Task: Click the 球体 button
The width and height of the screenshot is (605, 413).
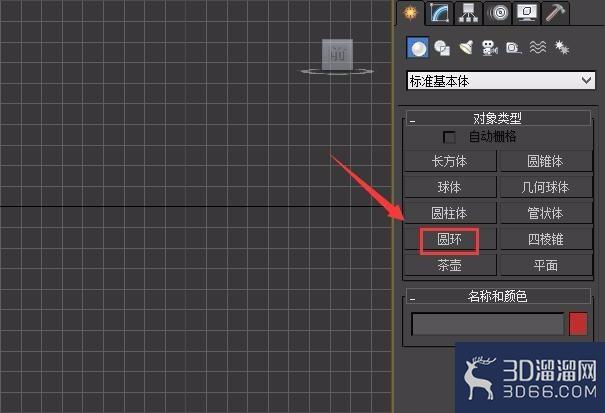Action: click(450, 187)
